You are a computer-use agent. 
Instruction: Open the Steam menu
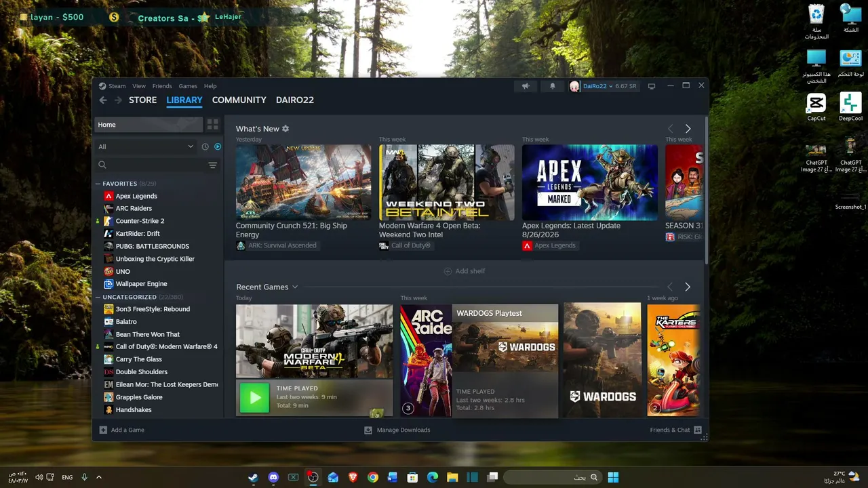(x=117, y=86)
